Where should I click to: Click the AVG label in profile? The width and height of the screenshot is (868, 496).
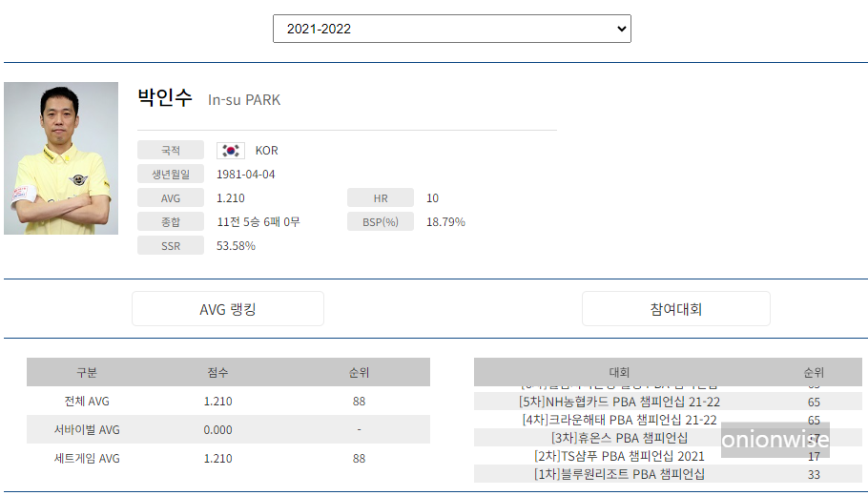[171, 198]
